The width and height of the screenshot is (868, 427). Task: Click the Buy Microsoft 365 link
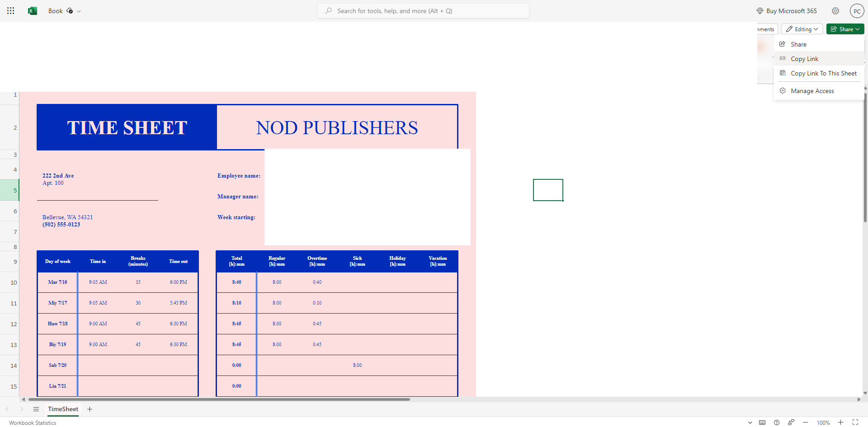pyautogui.click(x=787, y=11)
